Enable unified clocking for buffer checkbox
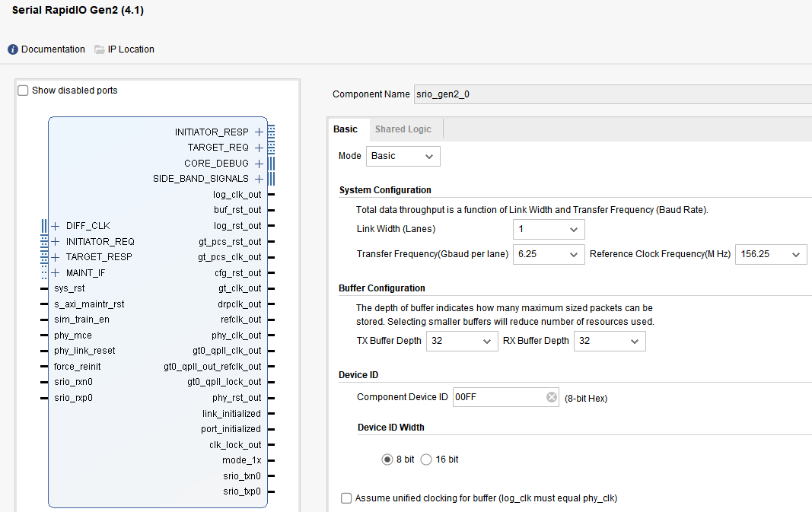Screen dimensions: 812x512 (346, 498)
